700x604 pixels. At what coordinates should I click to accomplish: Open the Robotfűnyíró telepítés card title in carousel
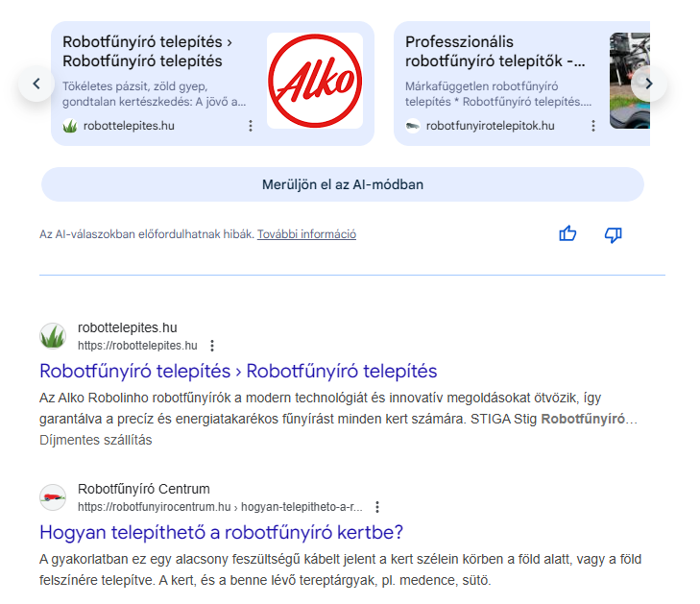[147, 51]
